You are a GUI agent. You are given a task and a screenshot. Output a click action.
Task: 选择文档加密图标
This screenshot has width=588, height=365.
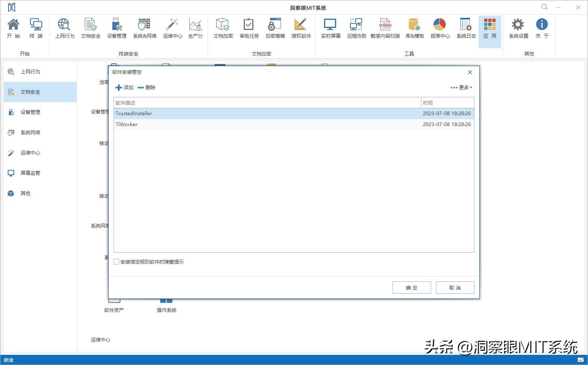pos(223,28)
